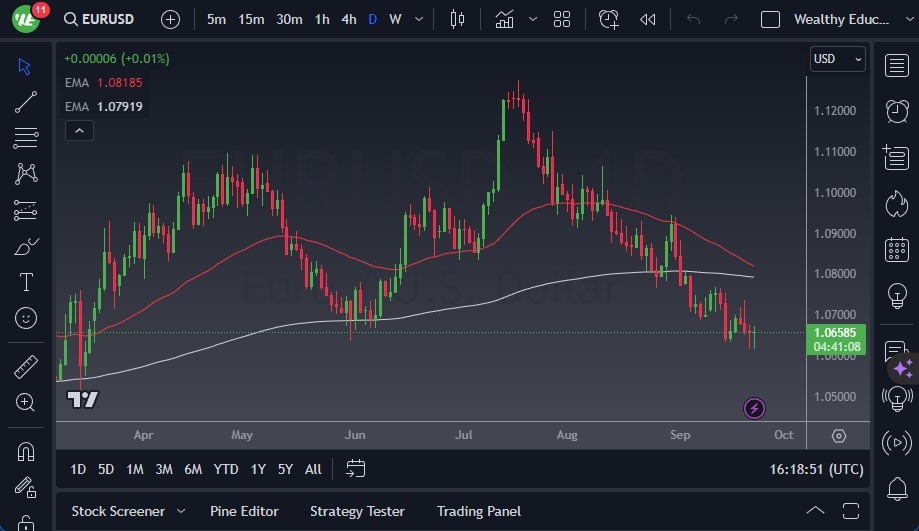
Task: Open the Pine Editor tab
Action: [x=245, y=511]
